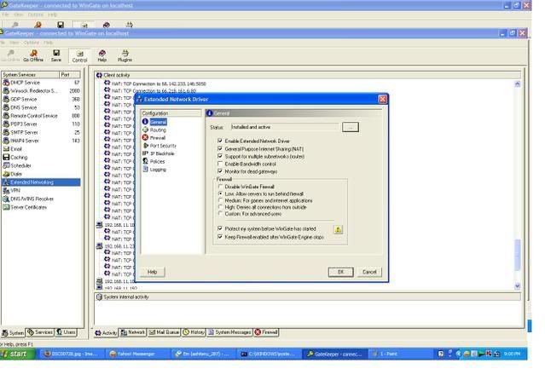Select POP3 Server entry

click(x=41, y=124)
